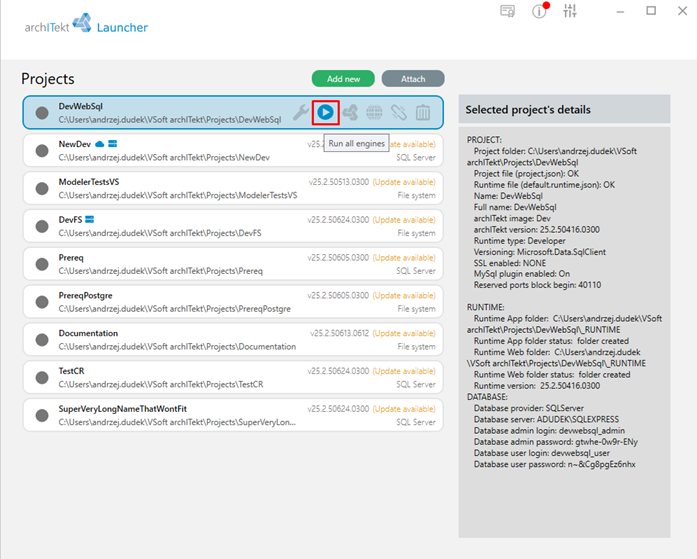Open the sliders settings icon in header
The image size is (697, 559).
[x=570, y=11]
